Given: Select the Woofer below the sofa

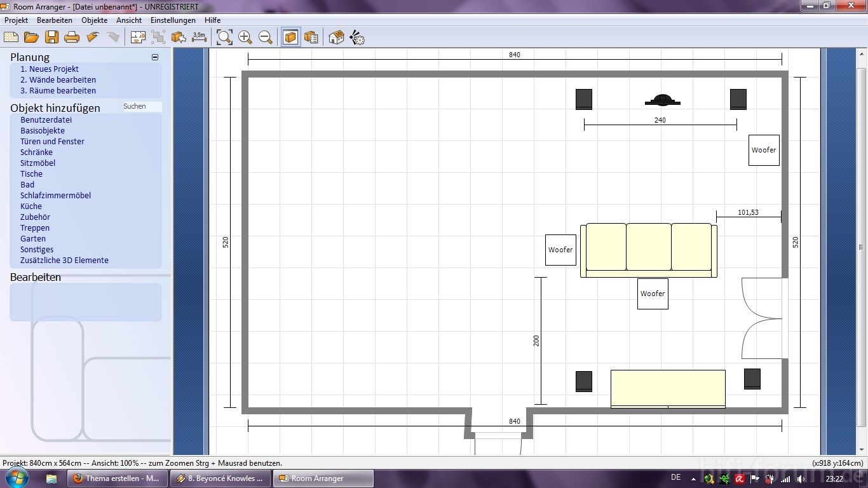Looking at the screenshot, I should pos(653,294).
